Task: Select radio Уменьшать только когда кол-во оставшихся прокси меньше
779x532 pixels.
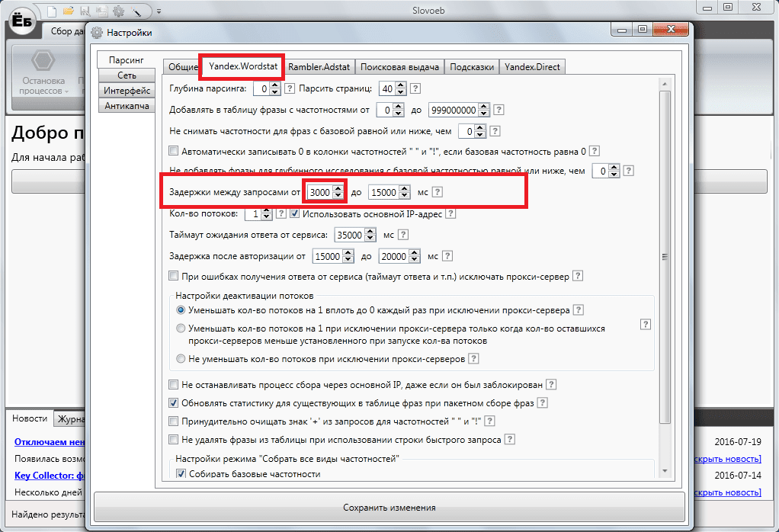Action: pos(181,328)
